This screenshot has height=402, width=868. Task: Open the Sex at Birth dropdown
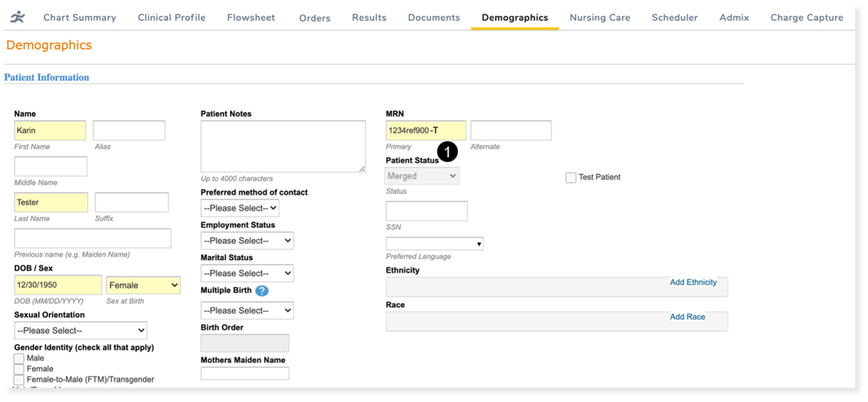click(143, 285)
